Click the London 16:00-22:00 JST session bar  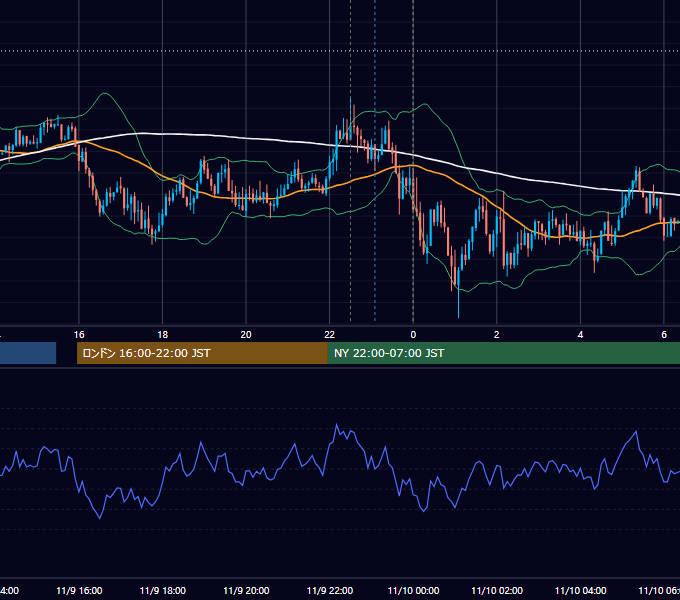(202, 353)
